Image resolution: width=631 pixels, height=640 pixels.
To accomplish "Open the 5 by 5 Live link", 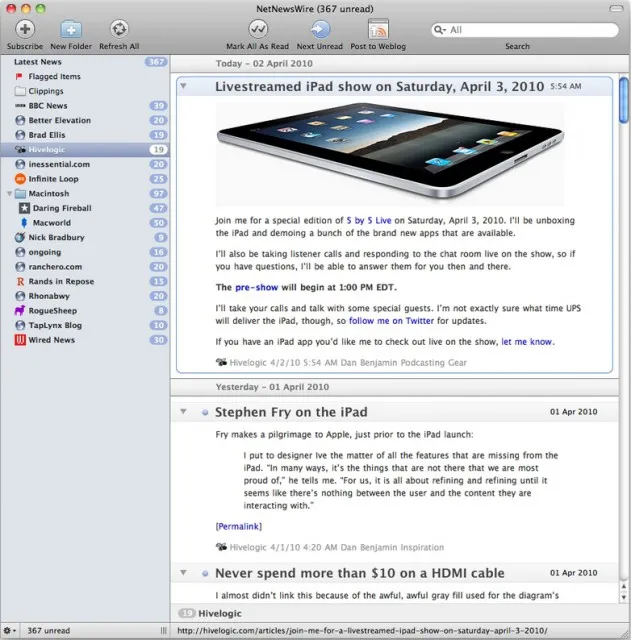I will point(369,220).
